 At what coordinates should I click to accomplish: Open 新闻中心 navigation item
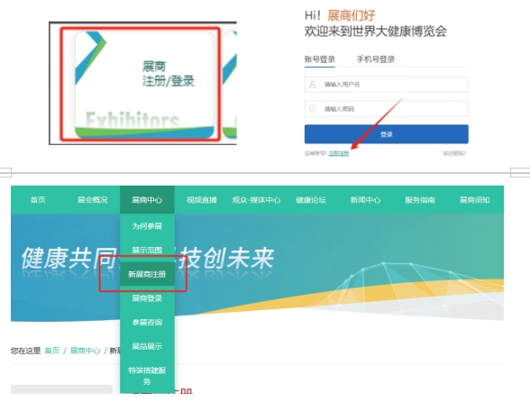tap(365, 200)
